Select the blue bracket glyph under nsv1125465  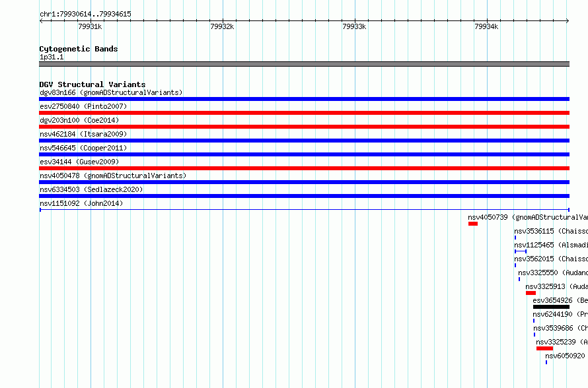pyautogui.click(x=521, y=251)
